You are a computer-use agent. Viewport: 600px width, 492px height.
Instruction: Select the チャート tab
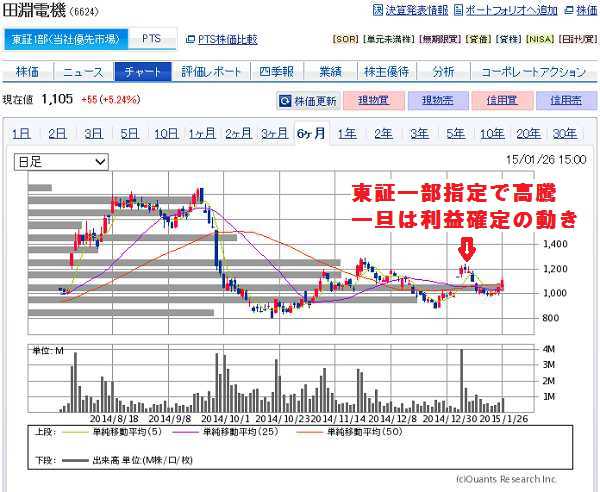tap(143, 72)
